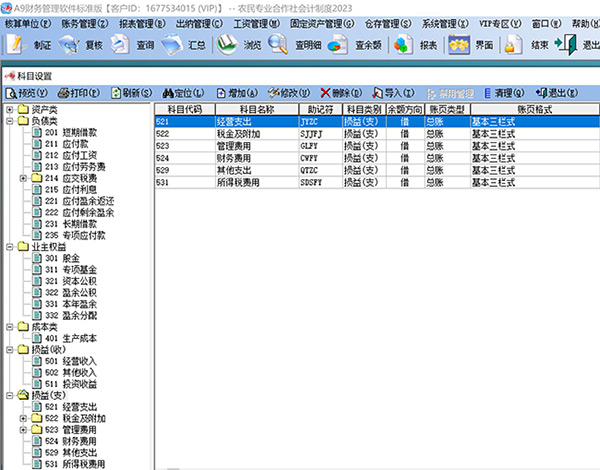The width and height of the screenshot is (600, 470).
Task: Click the 界面 interface toolbar icon
Action: (x=470, y=44)
